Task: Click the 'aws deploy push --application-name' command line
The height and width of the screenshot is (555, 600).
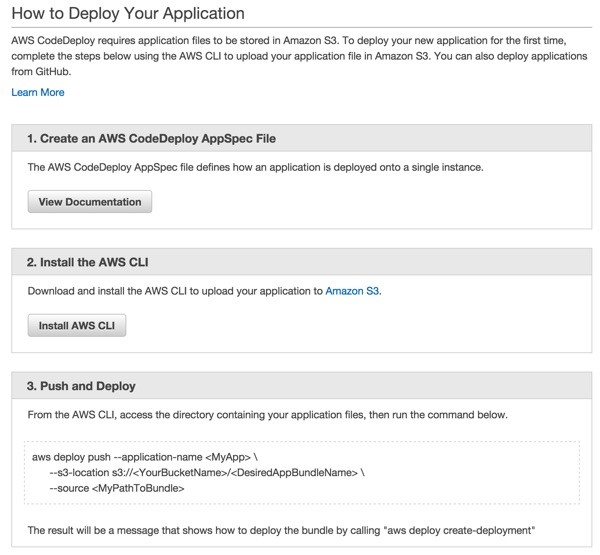Action: (x=145, y=457)
